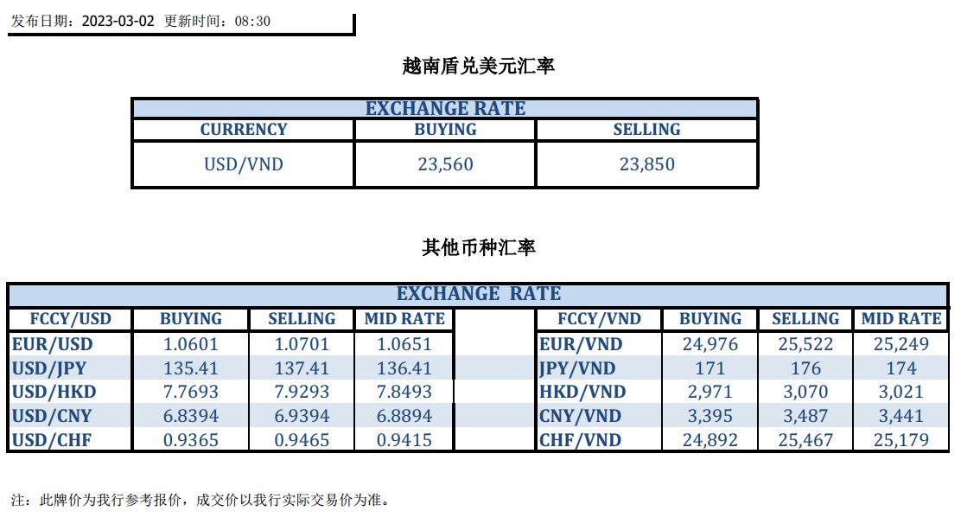Click the USD/VND buying rate 23,560
980x524 pixels.
445,164
